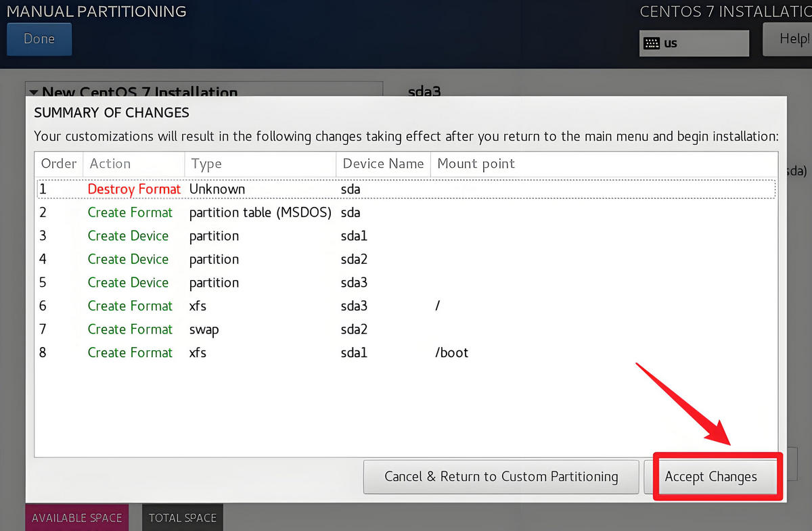
Task: Click sda2 in the swap row
Action: coord(354,329)
